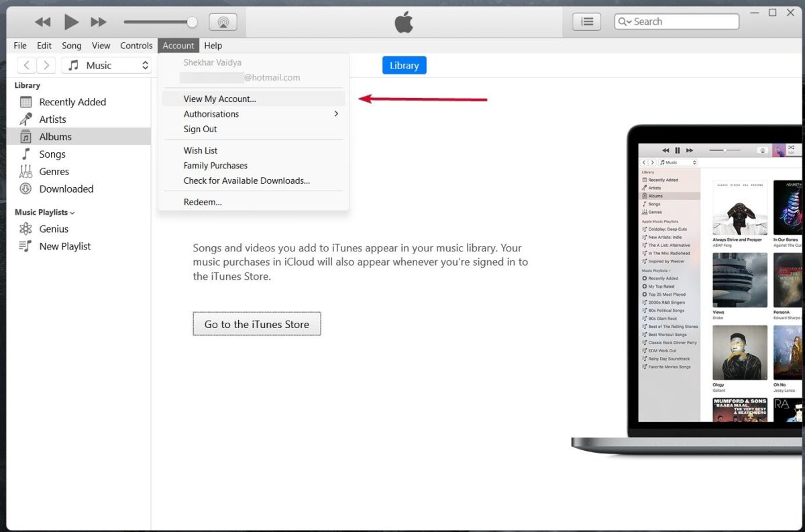
Task: Click the New Playlist icon
Action: 25,246
